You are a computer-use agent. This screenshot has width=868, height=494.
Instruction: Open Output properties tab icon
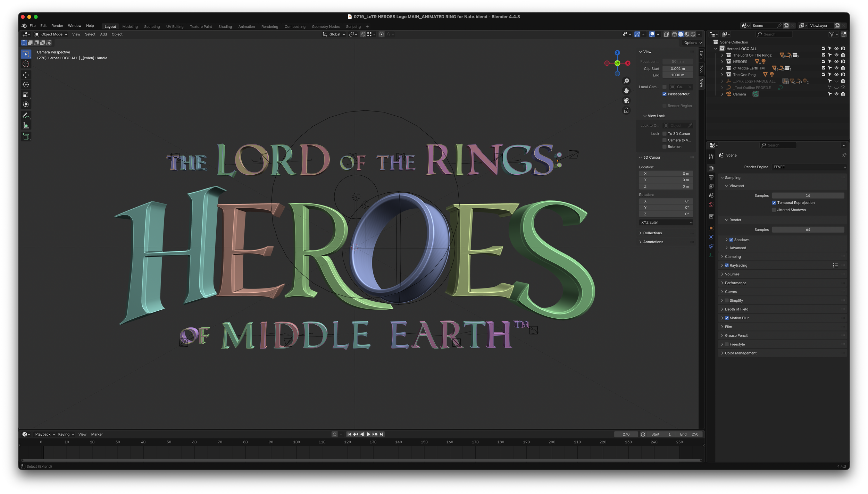point(711,177)
